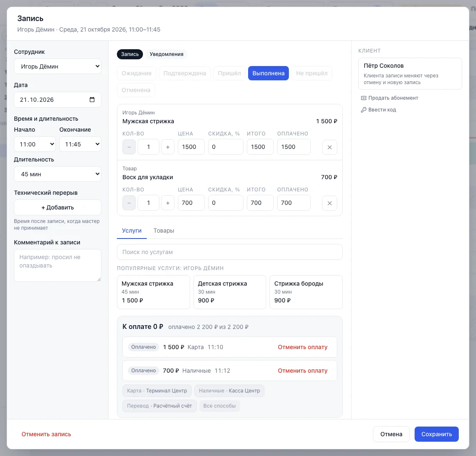Image resolution: width=476 pixels, height=456 pixels.
Task: Focus the Комментарий к записи text area
Action: point(57,265)
